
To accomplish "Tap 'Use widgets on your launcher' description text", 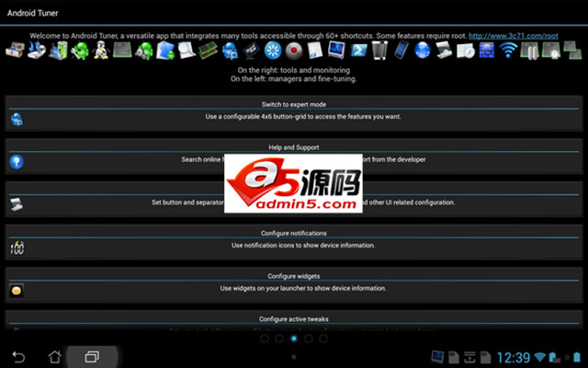I will point(303,288).
